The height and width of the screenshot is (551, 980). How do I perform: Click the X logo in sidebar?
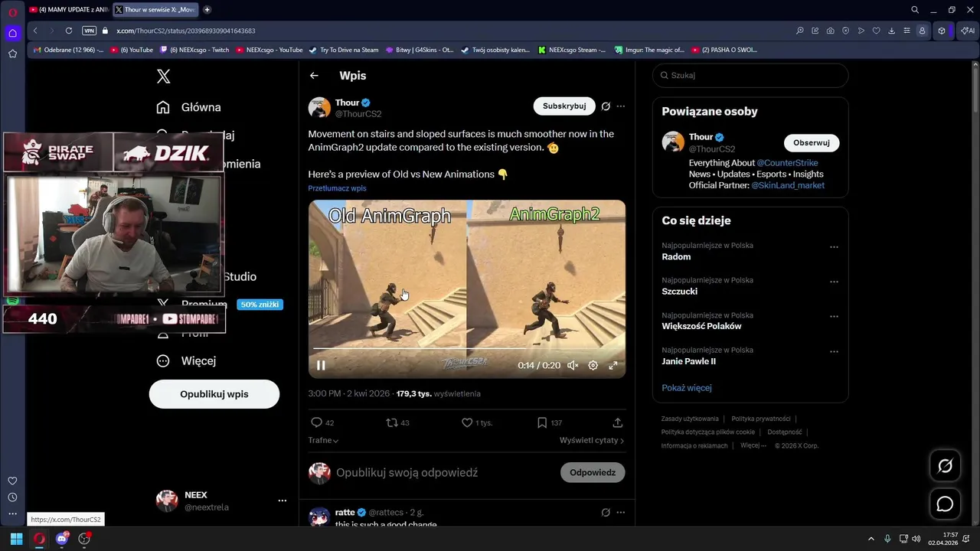(163, 76)
